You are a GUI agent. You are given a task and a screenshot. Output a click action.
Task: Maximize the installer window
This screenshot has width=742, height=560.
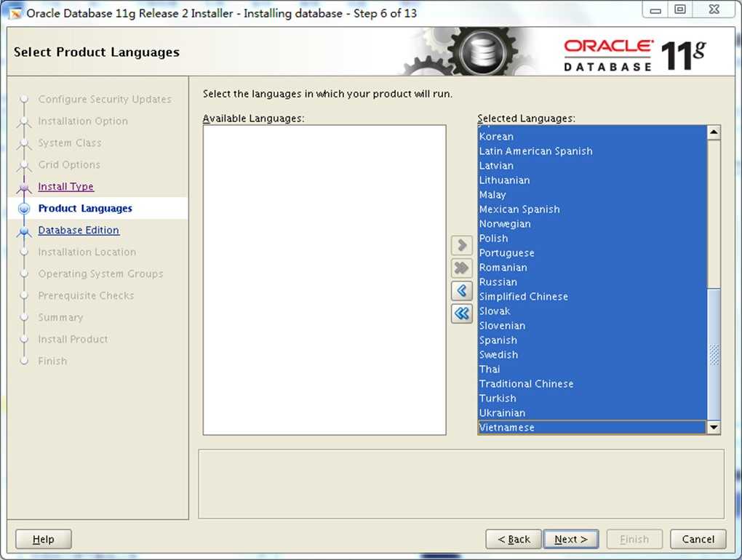[x=679, y=10]
